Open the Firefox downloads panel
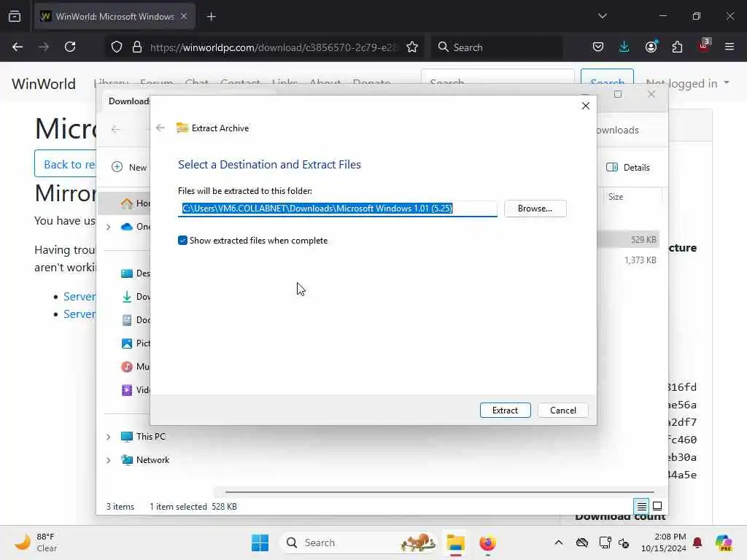 (x=624, y=47)
